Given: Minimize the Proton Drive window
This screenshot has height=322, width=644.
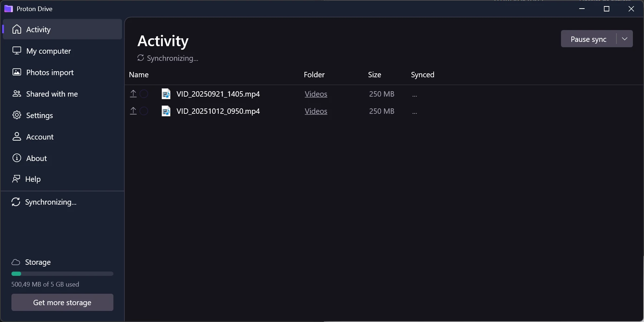Looking at the screenshot, I should click(x=582, y=9).
